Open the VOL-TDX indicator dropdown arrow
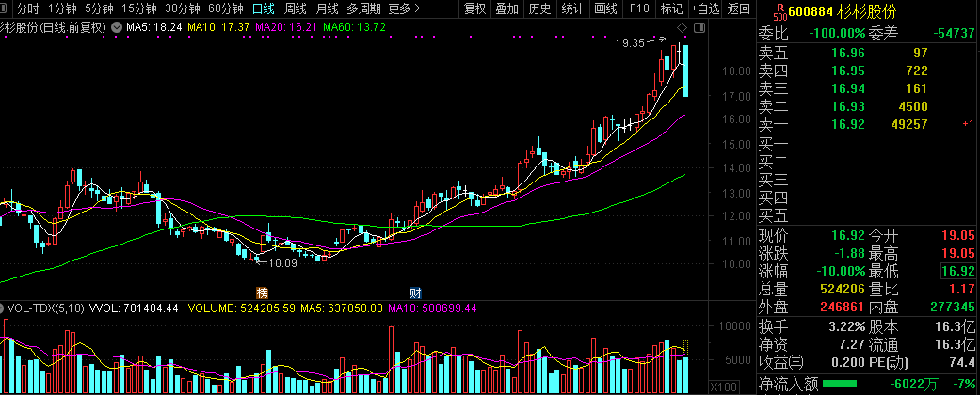Image resolution: width=980 pixels, height=395 pixels. point(3,308)
